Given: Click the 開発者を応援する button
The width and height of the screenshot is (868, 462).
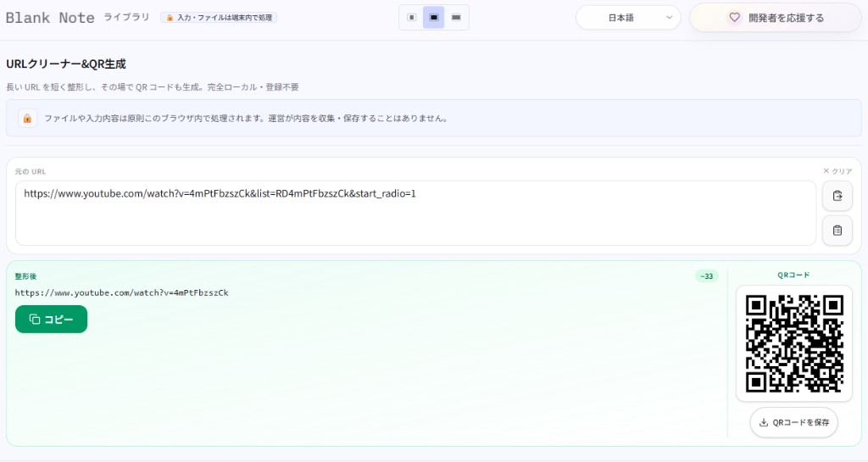Looking at the screenshot, I should coord(776,18).
